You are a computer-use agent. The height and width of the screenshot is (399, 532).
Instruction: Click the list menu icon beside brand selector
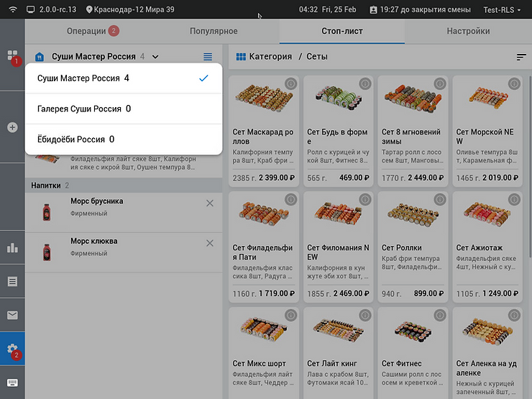click(208, 56)
